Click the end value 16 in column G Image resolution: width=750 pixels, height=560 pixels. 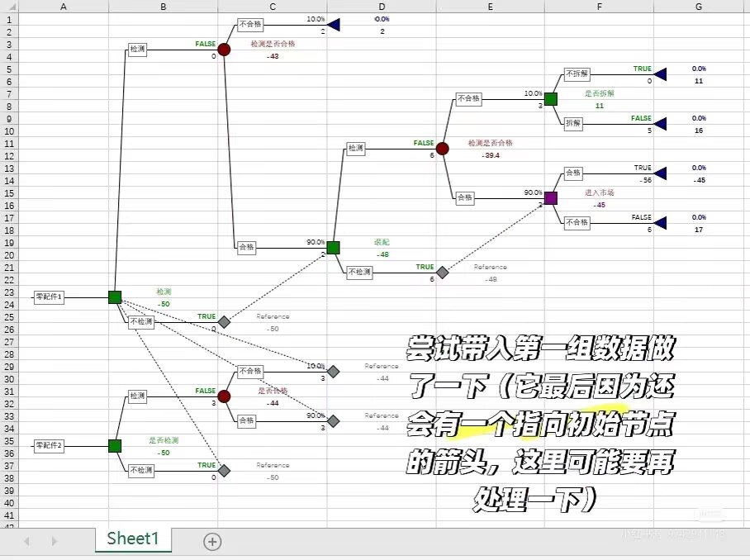pyautogui.click(x=699, y=131)
